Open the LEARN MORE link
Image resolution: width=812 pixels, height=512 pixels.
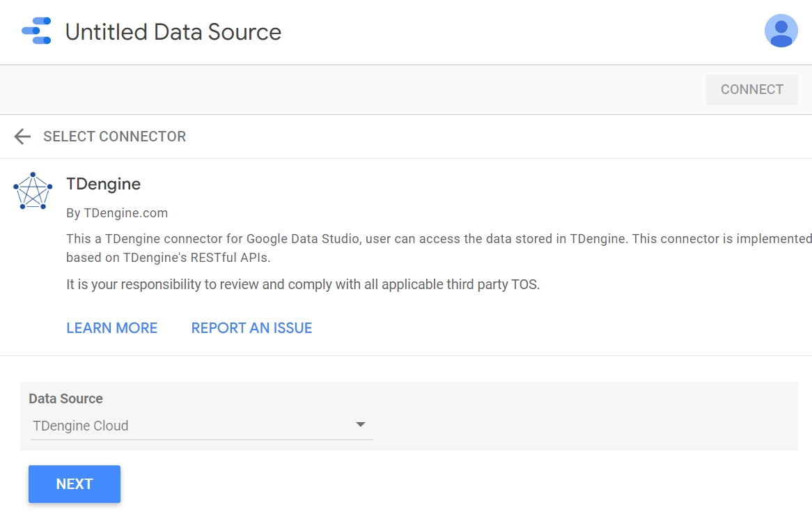pyautogui.click(x=111, y=328)
